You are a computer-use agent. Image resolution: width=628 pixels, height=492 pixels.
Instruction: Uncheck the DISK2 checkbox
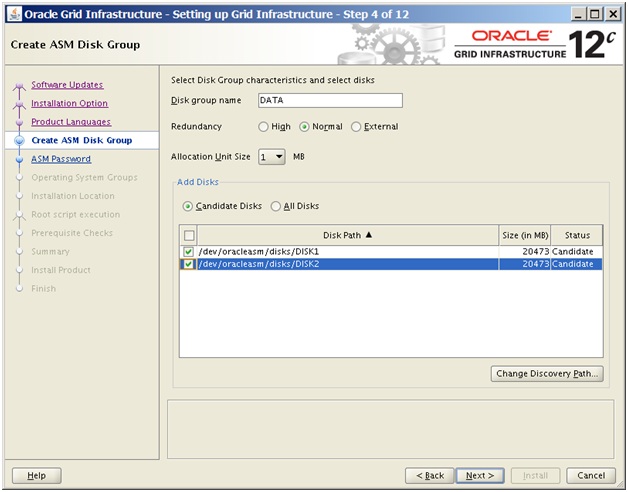click(188, 264)
